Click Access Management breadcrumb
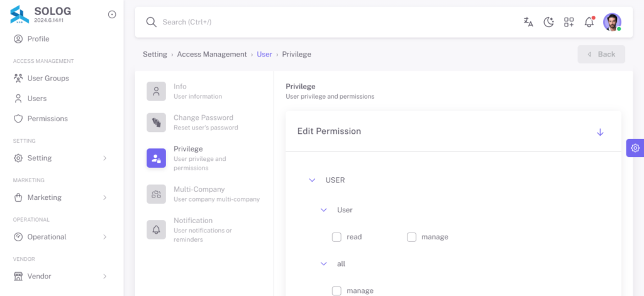644x296 pixels. click(212, 54)
